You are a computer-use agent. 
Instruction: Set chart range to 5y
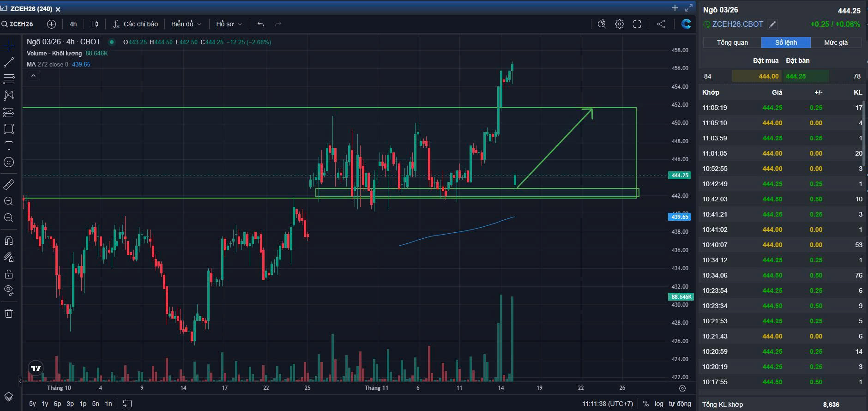(x=32, y=404)
